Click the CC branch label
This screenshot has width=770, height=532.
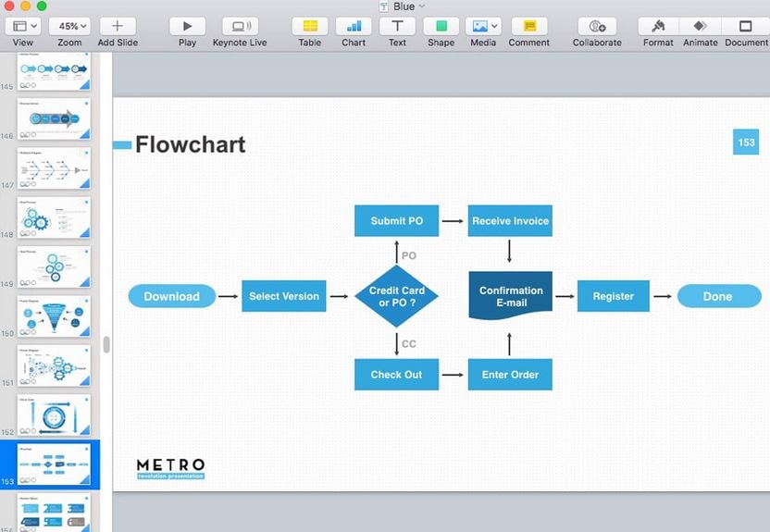tap(408, 344)
